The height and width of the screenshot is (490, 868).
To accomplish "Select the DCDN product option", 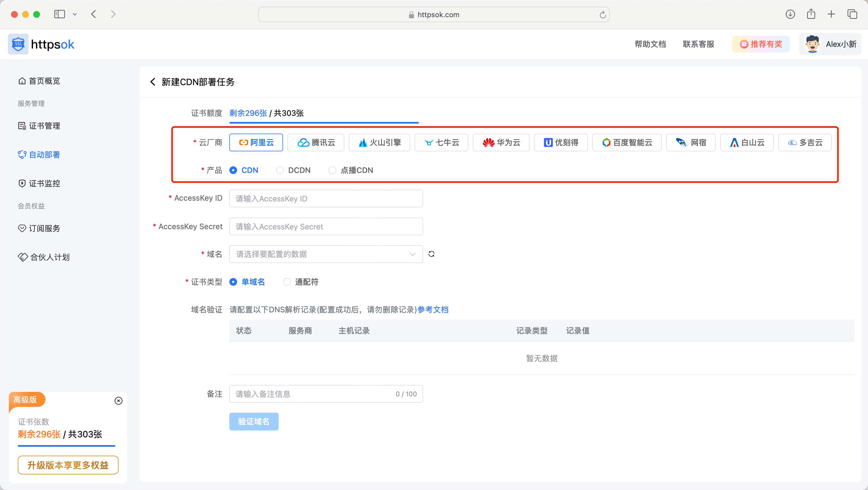I will pos(280,170).
